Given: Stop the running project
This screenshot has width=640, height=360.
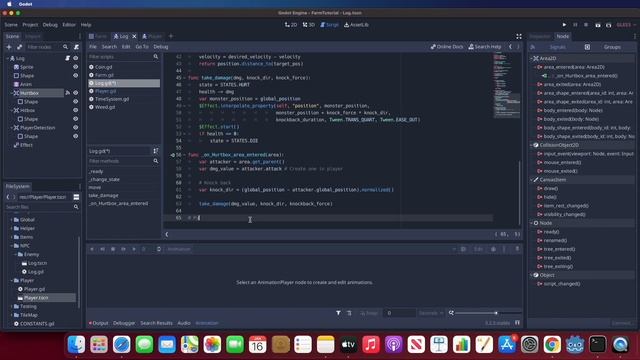Looking at the screenshot, I should click(x=586, y=25).
